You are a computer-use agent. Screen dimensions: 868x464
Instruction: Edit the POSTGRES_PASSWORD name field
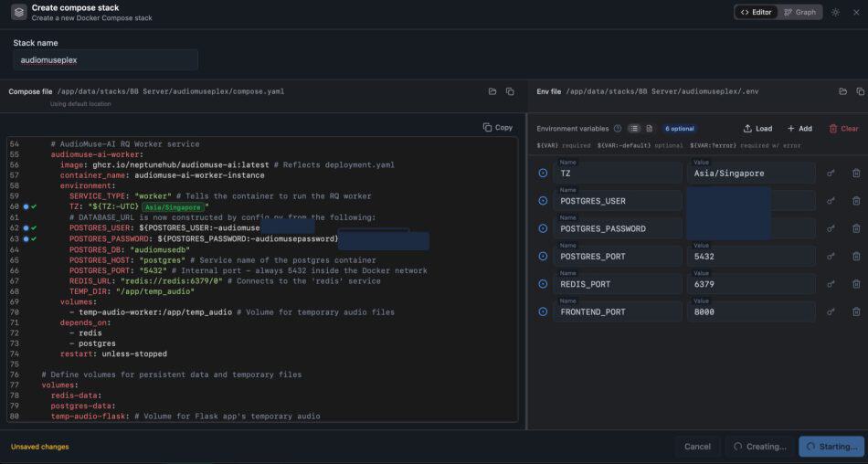[x=618, y=228]
